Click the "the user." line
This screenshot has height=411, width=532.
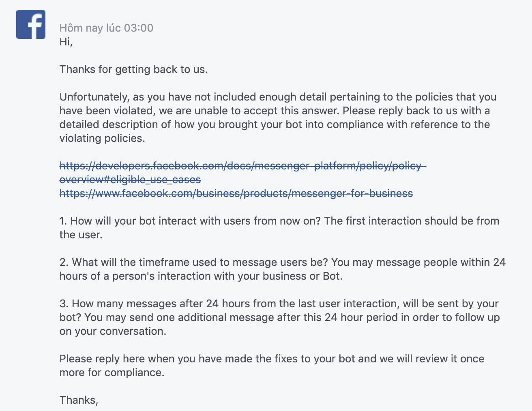click(x=81, y=235)
